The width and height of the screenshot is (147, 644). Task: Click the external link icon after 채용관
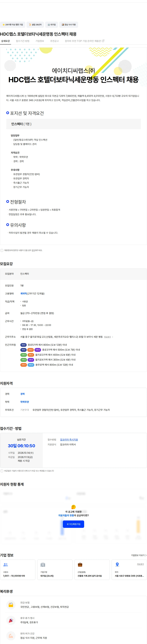[103, 41]
